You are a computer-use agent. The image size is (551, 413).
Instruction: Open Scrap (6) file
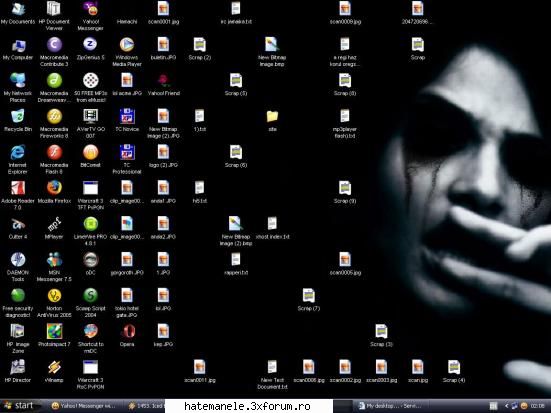click(236, 156)
